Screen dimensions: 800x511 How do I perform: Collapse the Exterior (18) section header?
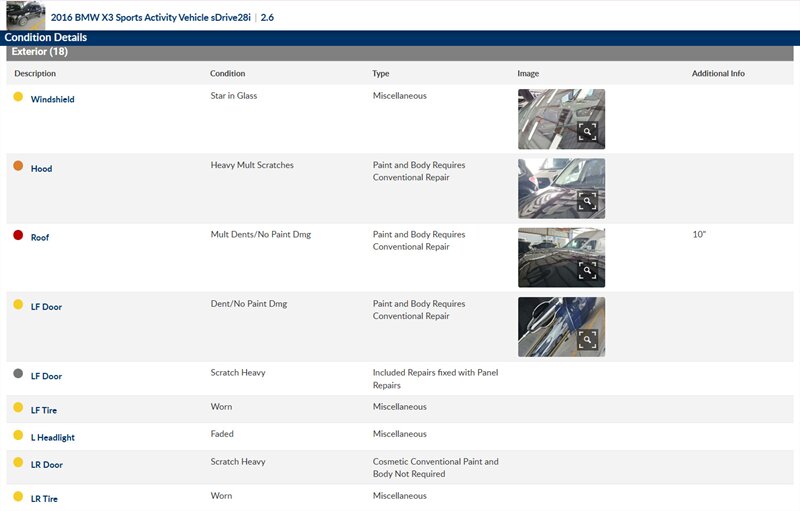click(x=40, y=51)
